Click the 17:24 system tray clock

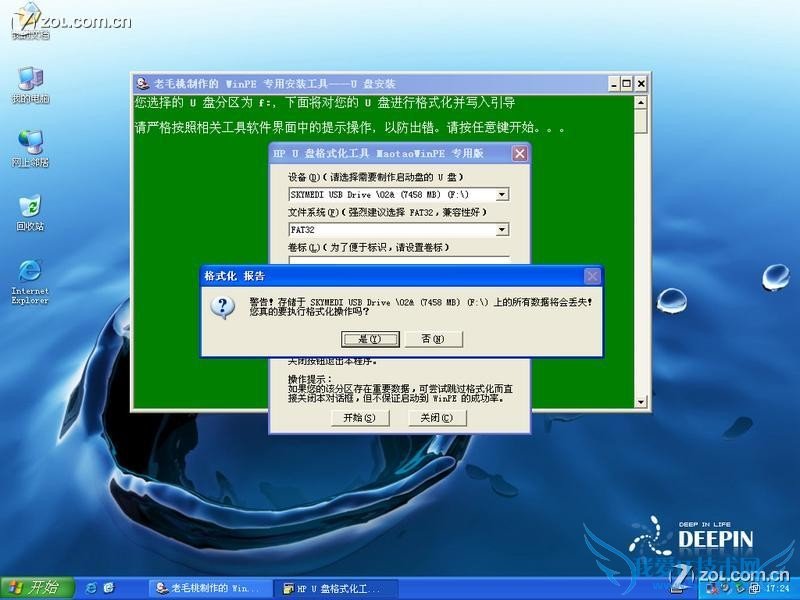click(778, 588)
